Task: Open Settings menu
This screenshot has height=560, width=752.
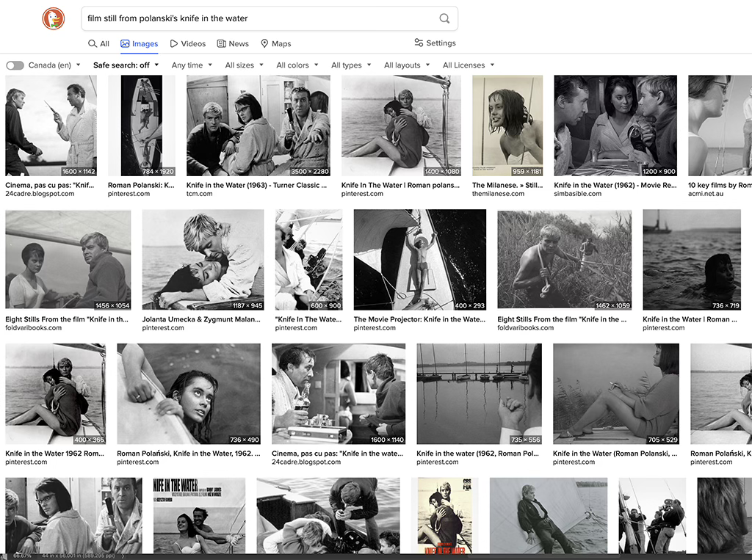Action: (435, 43)
